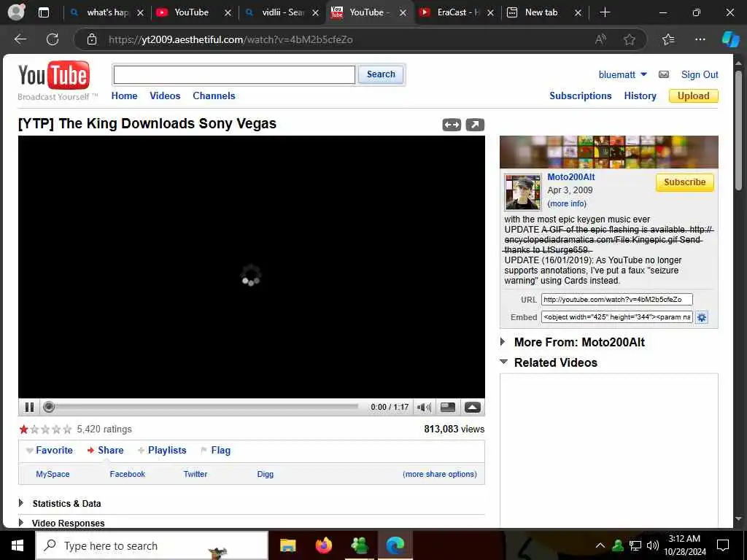Image resolution: width=747 pixels, height=560 pixels.
Task: Customize embed options gear icon
Action: [x=701, y=317]
